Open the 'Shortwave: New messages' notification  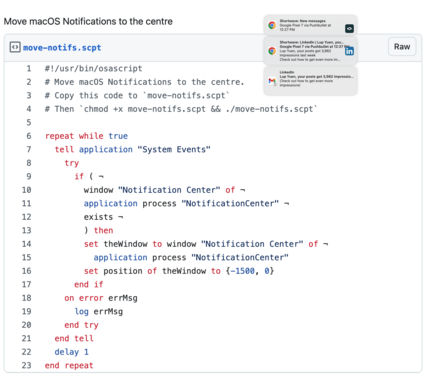click(x=310, y=25)
